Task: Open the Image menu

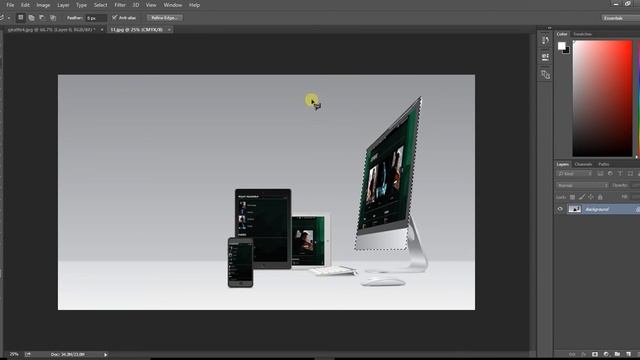Action: [43, 5]
